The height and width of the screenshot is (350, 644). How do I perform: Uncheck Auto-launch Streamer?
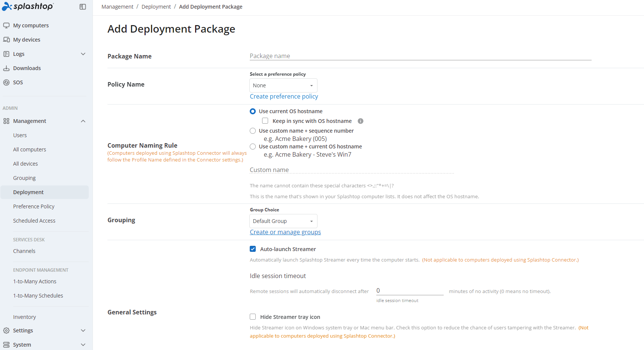click(253, 249)
